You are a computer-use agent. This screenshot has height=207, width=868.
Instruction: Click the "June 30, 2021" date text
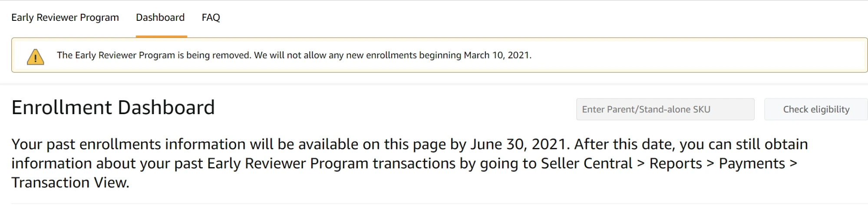coord(518,144)
